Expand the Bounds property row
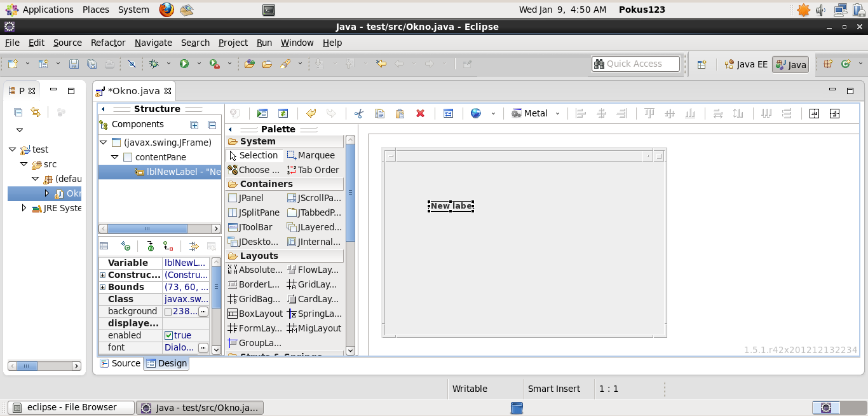The width and height of the screenshot is (868, 416). (x=102, y=287)
